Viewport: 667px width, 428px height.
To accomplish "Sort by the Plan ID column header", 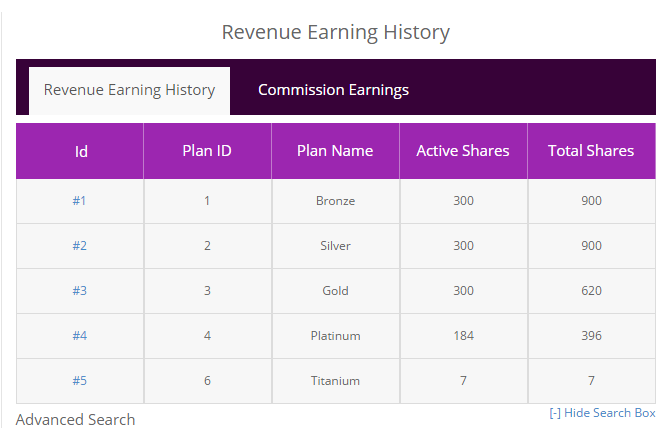I will (x=207, y=151).
